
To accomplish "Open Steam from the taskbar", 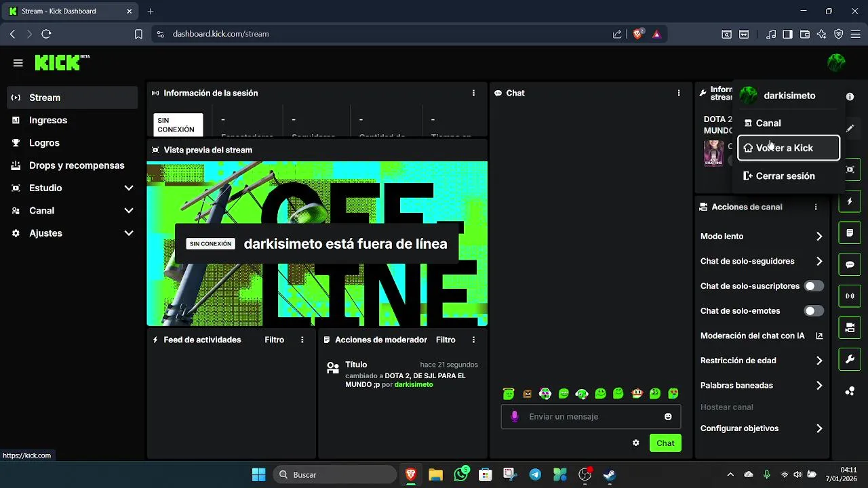I will pyautogui.click(x=610, y=474).
